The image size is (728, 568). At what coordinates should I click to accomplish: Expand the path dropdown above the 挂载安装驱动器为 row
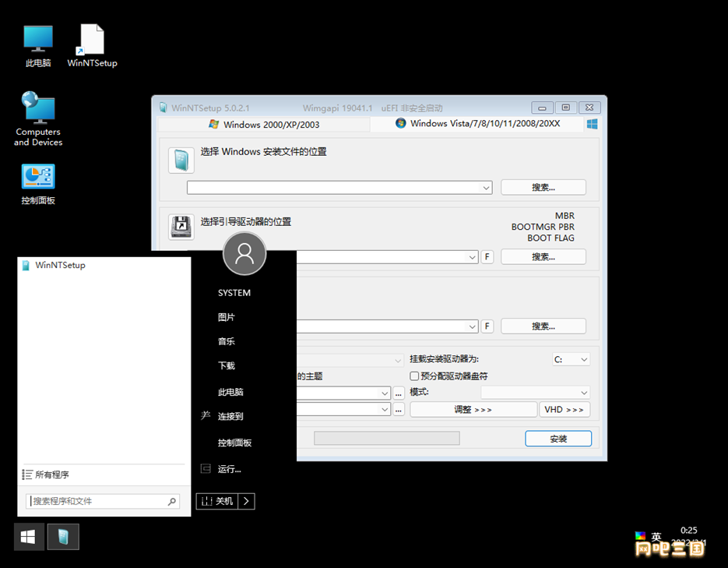(x=472, y=326)
